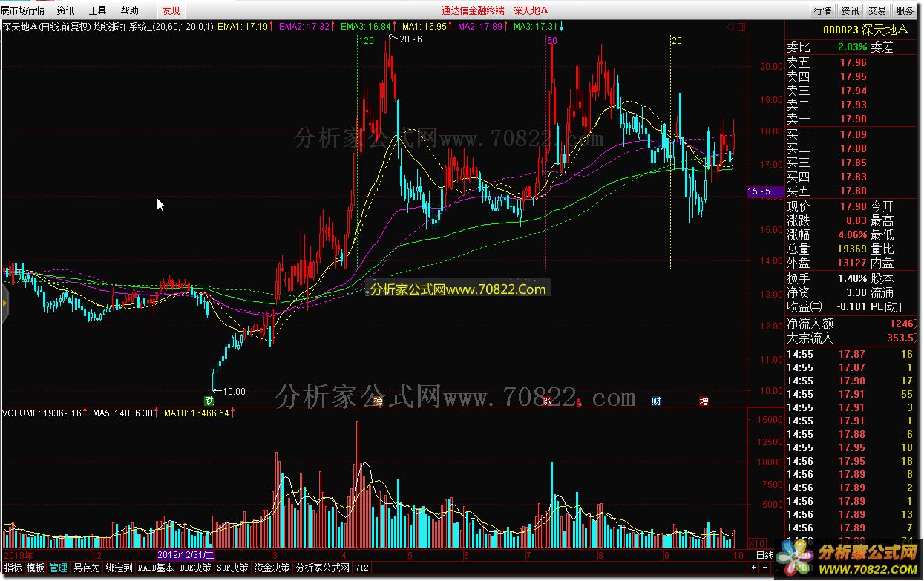Click the 2019/12/31 date marker on timeline
Viewport: 924px width, 581px height.
(186, 555)
